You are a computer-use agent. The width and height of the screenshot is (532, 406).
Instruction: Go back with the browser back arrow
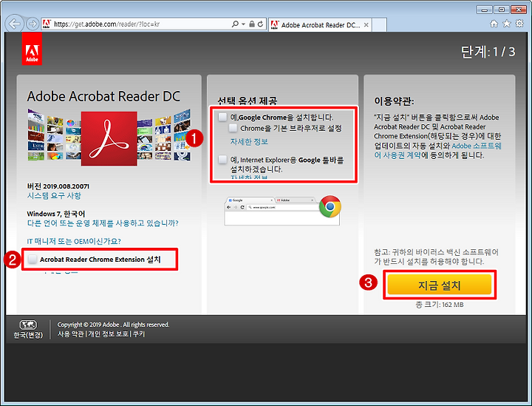pos(15,24)
